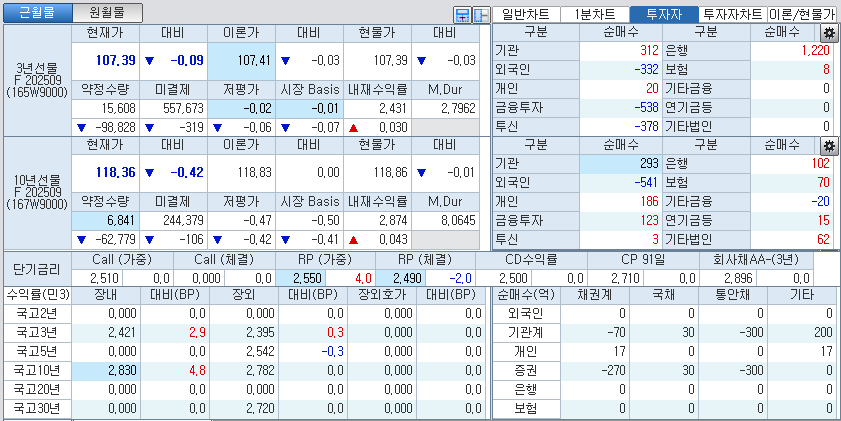841x421 pixels.
Task: Click 10년선물 open interest 244,379
Action: point(183,220)
